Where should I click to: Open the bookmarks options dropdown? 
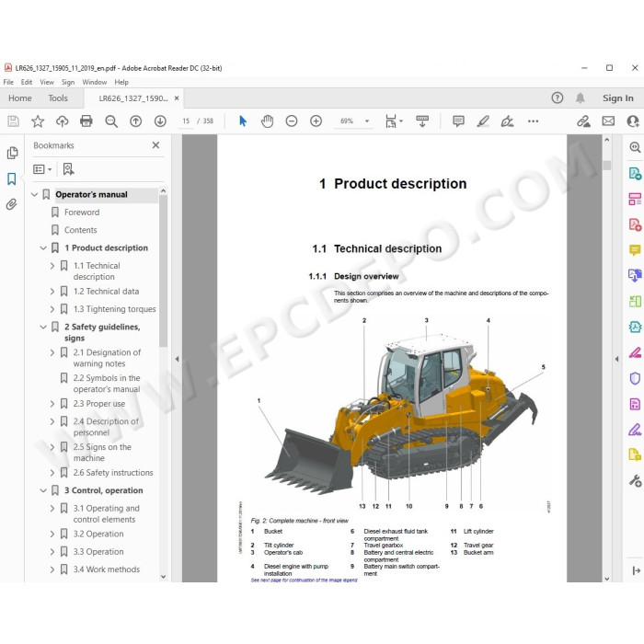[x=42, y=169]
